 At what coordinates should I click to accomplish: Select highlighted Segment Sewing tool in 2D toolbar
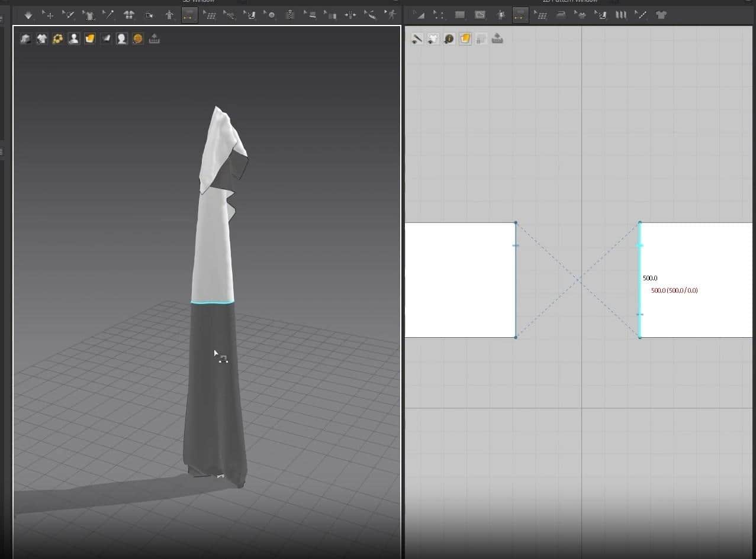tap(520, 15)
